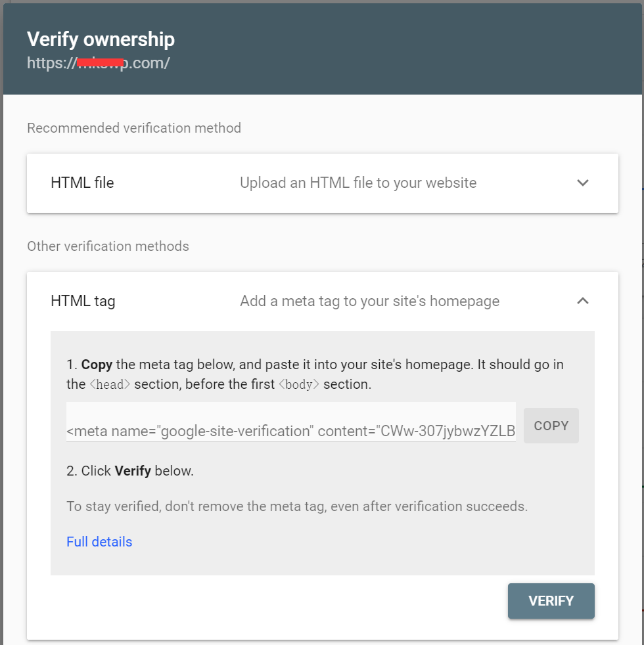This screenshot has width=644, height=645.
Task: Click 'Add a meta tag to your site's homepage'
Action: click(369, 301)
